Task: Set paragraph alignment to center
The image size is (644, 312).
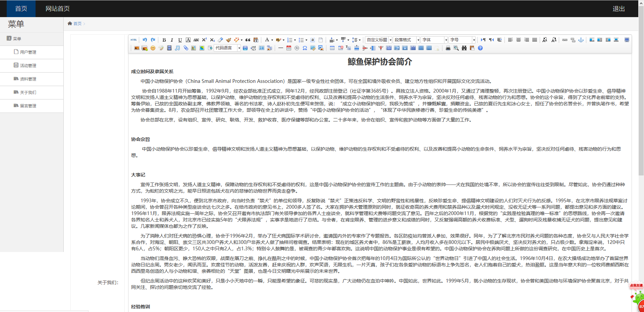Action: 519,40
